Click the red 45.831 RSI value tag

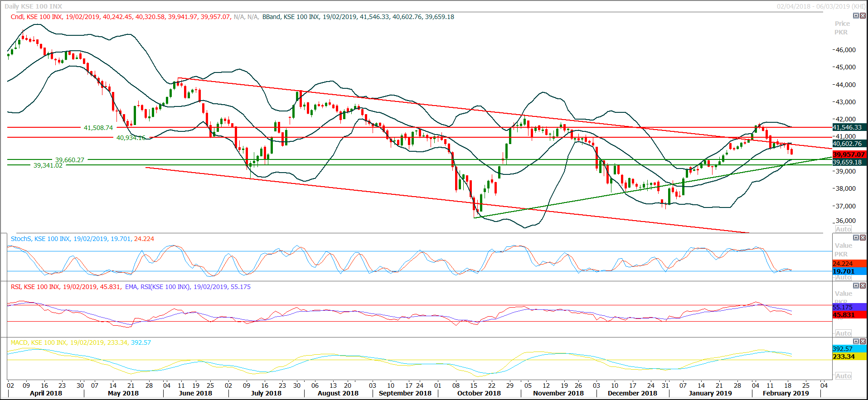[850, 315]
